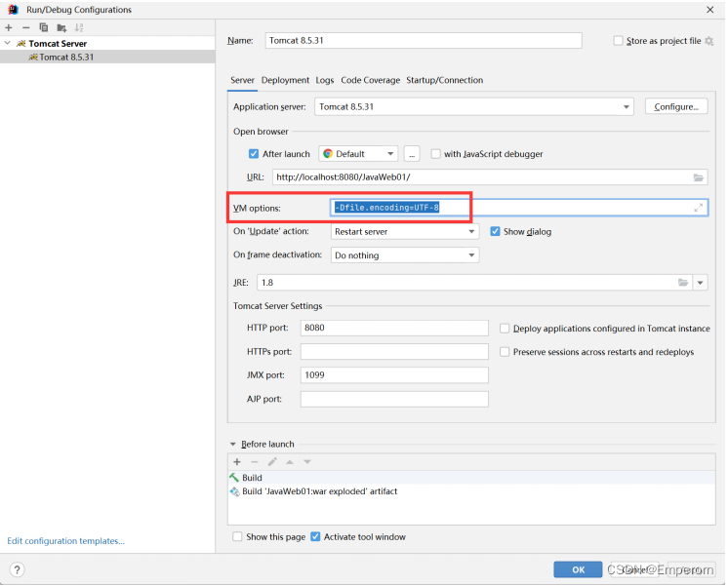Add a new configuration with plus icon
Image resolution: width=728 pixels, height=586 pixels.
tap(9, 28)
